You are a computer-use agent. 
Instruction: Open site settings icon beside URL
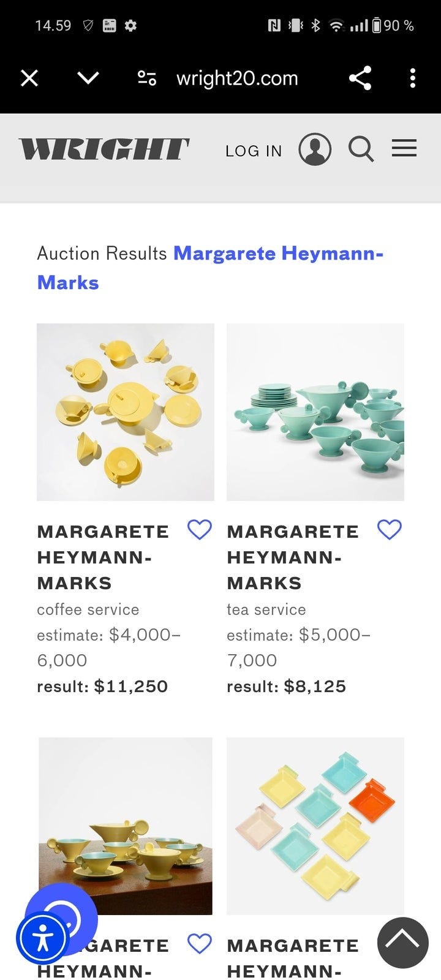147,78
